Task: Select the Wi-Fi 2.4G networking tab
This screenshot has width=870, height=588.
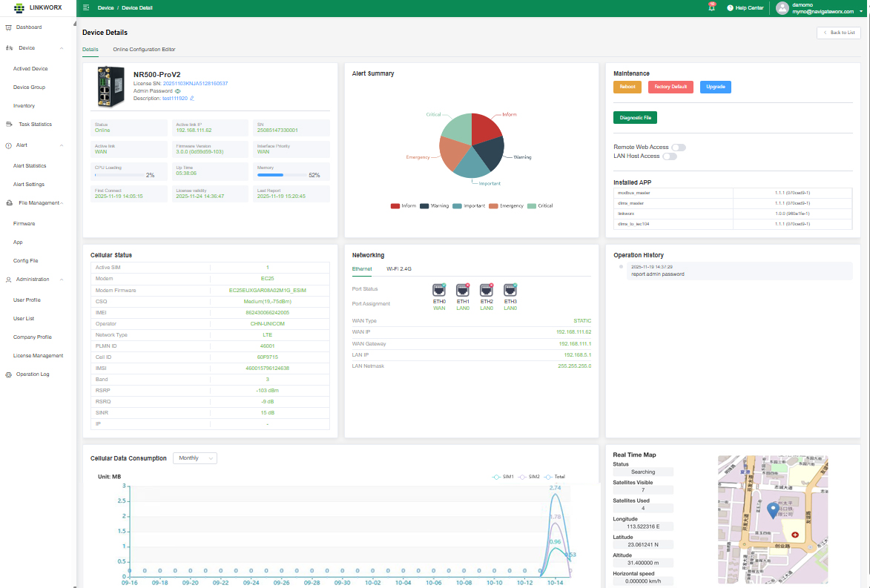Action: pyautogui.click(x=398, y=268)
